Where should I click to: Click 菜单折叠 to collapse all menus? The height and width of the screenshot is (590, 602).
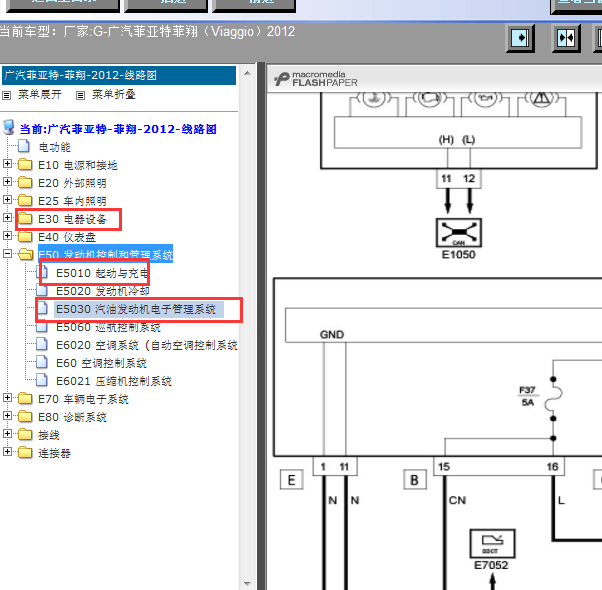(x=114, y=94)
